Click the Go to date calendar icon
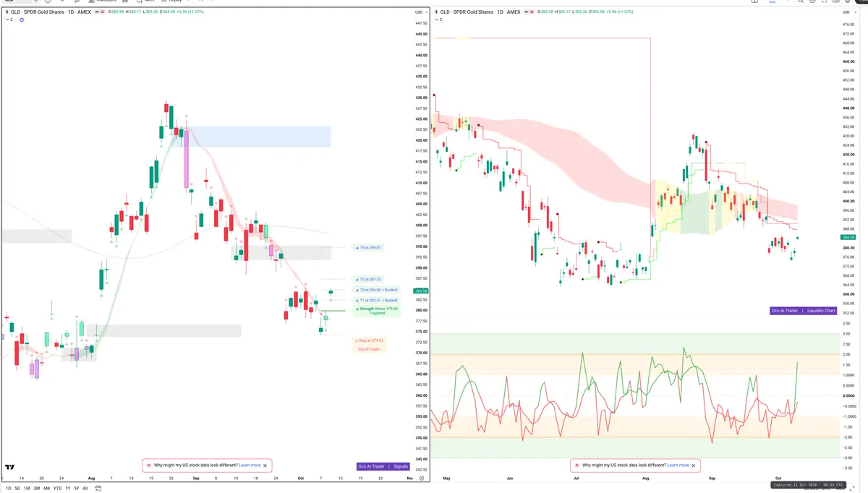 [x=99, y=488]
